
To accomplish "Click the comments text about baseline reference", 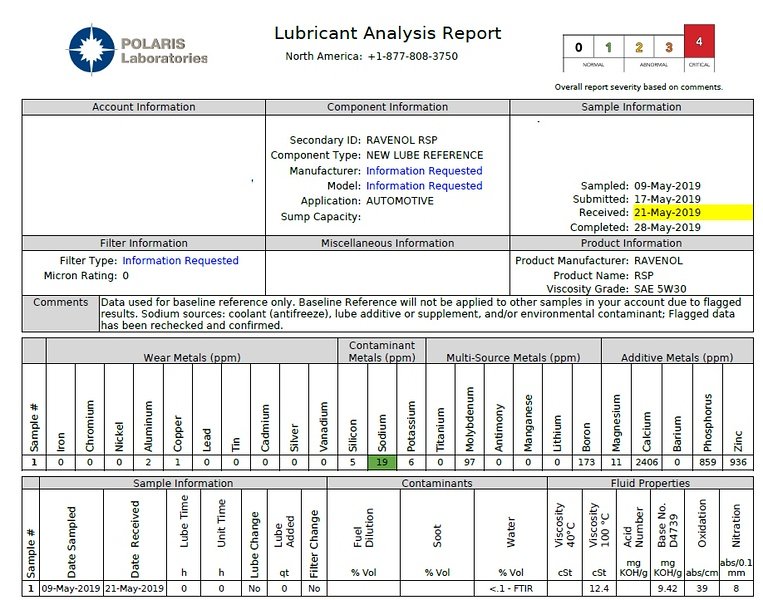I will click(x=421, y=313).
